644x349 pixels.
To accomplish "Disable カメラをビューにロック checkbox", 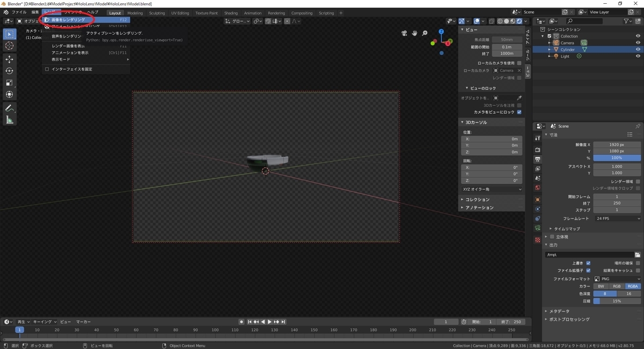I will point(519,112).
